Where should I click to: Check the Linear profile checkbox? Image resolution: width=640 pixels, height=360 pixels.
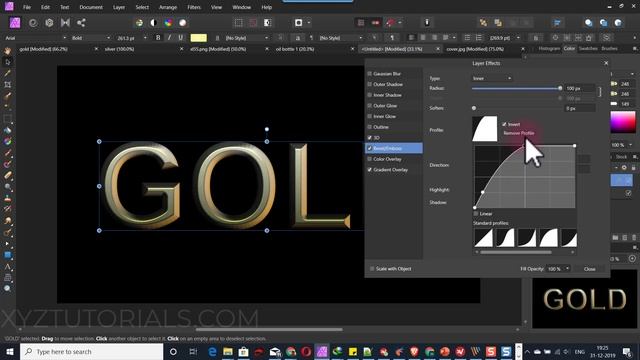point(476,213)
